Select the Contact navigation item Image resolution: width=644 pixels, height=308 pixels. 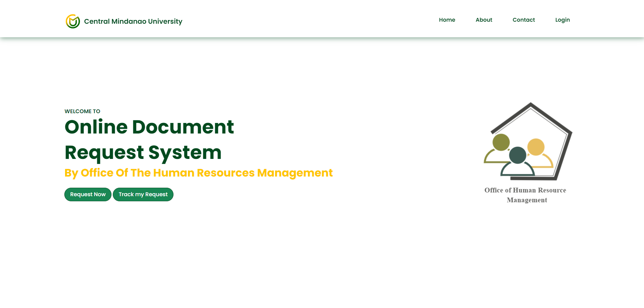[523, 20]
